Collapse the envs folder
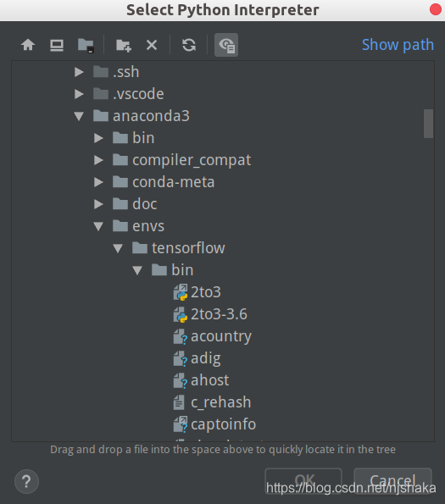The image size is (445, 504). click(98, 226)
